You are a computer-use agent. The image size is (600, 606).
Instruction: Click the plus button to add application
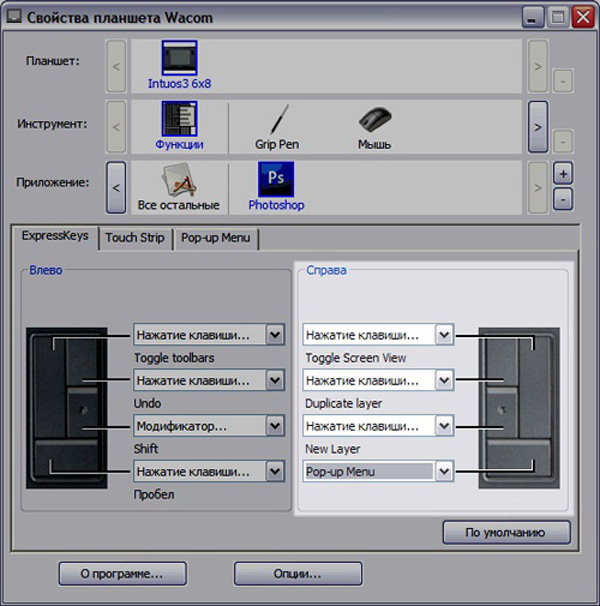coord(563,173)
